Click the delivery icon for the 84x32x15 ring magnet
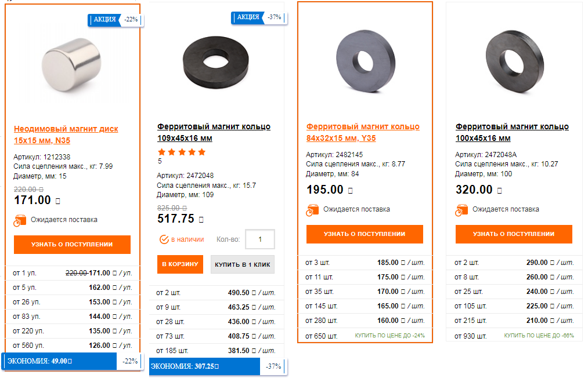 tap(313, 209)
